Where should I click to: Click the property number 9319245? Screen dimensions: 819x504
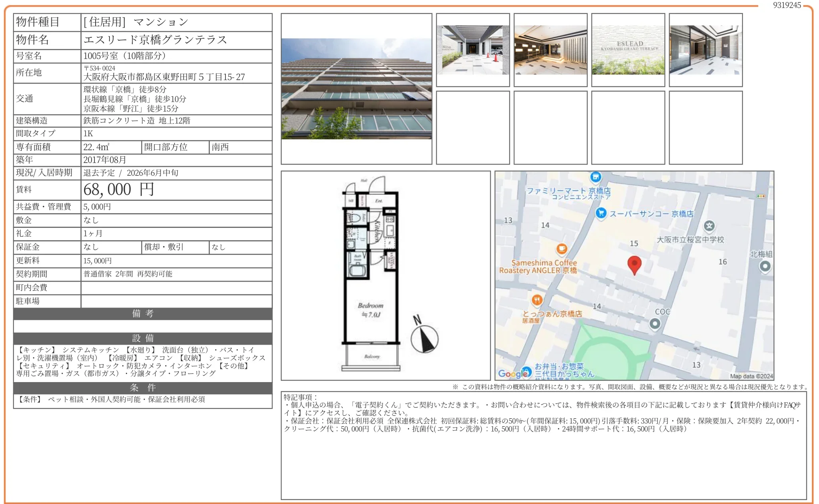(x=787, y=5)
